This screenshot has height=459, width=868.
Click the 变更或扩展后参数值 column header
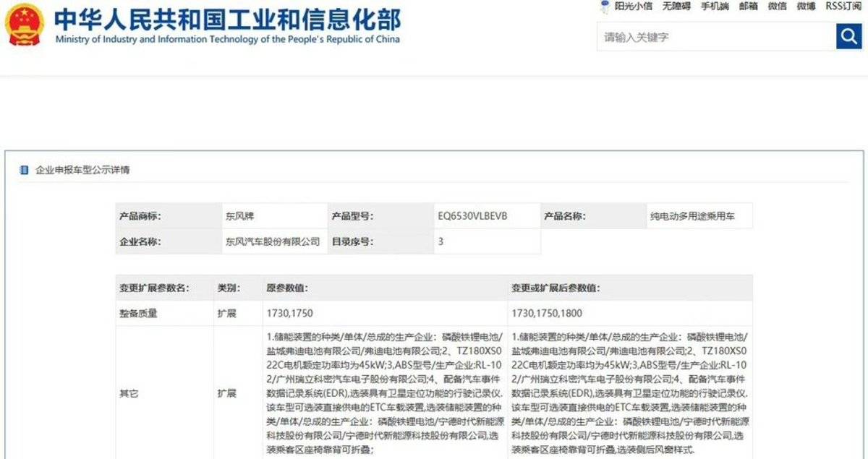coord(557,288)
